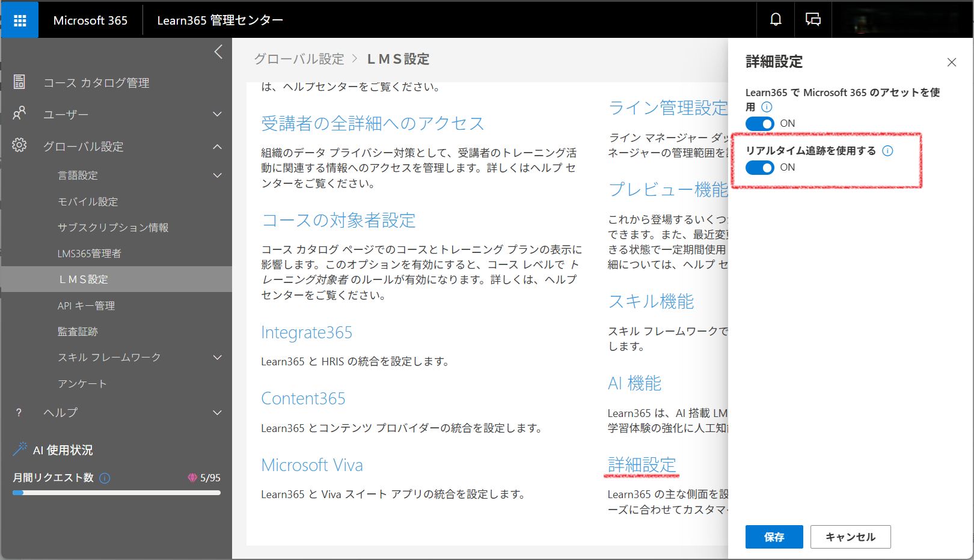Open the AI 機能 link
The image size is (974, 560).
635,383
